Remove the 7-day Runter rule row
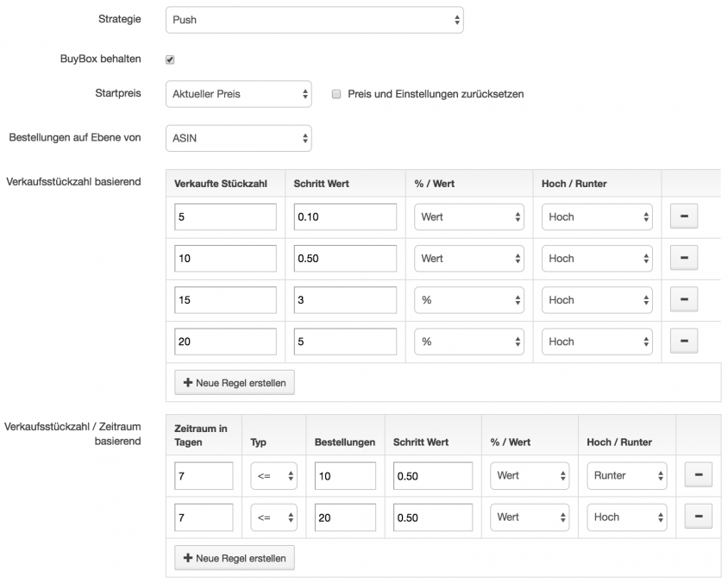This screenshot has width=728, height=583. pos(699,475)
